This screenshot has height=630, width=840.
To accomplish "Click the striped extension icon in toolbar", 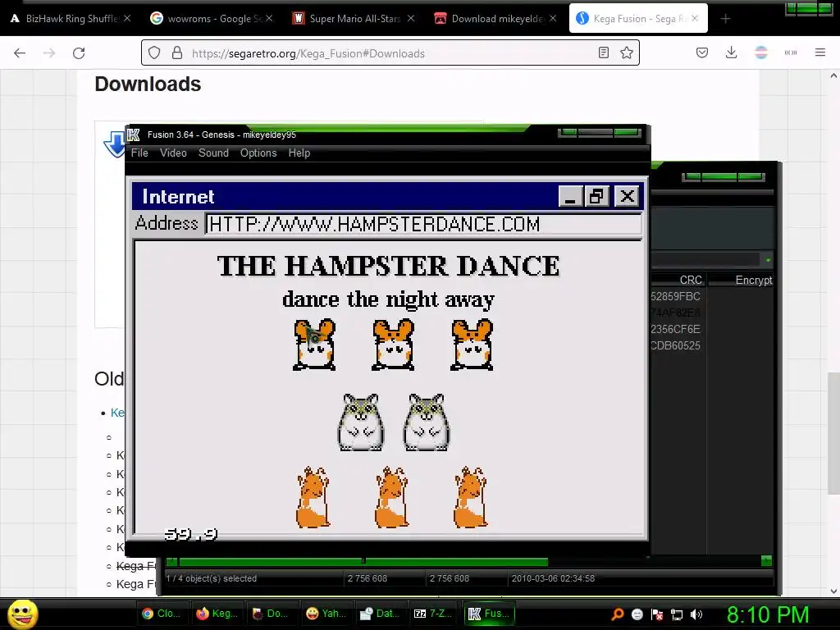I will tap(761, 52).
